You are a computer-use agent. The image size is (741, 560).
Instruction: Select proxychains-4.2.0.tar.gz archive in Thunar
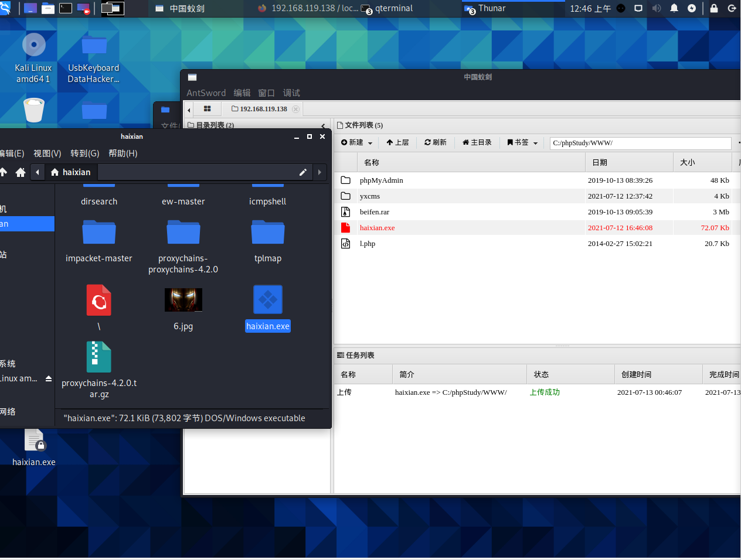(99, 370)
